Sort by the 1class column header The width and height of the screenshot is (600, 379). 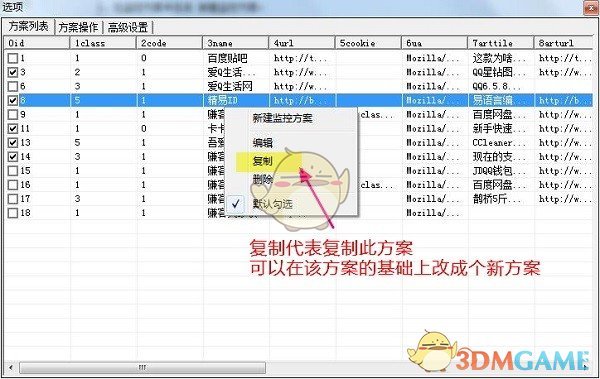coord(103,43)
